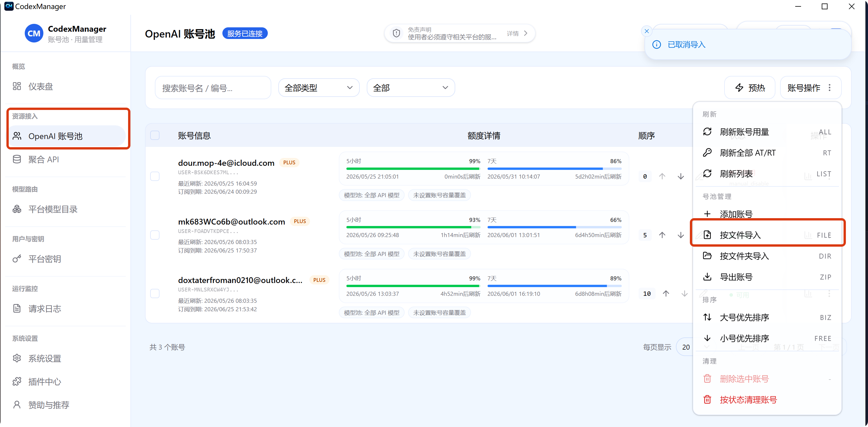Select 删除选中账号 menu entry

(x=767, y=379)
